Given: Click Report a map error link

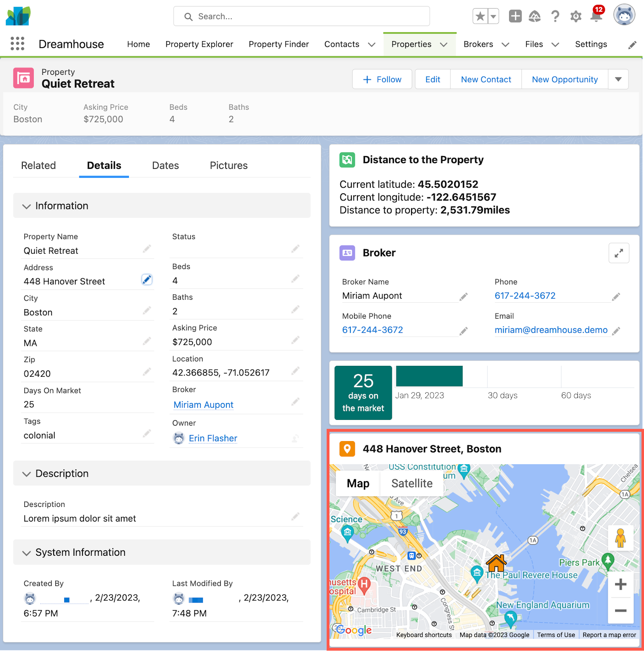Looking at the screenshot, I should [609, 635].
